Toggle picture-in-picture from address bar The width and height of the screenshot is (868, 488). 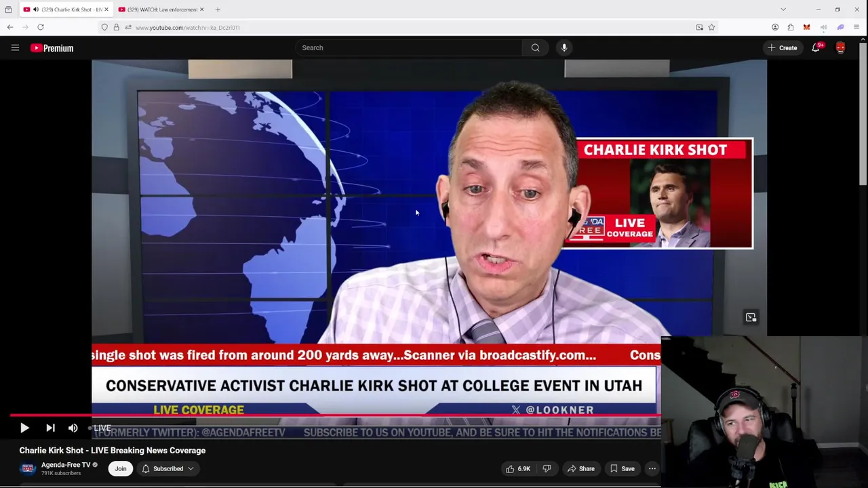point(699,27)
